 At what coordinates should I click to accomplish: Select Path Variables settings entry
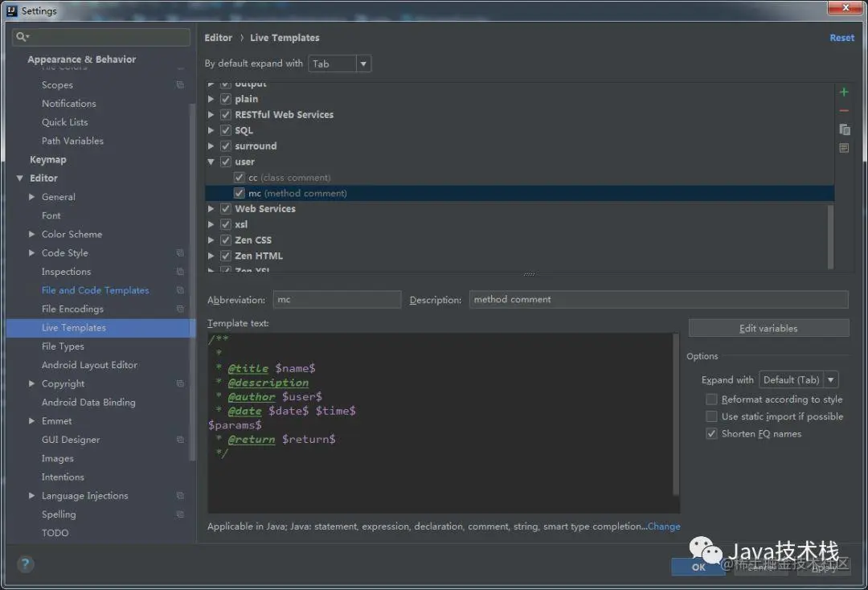click(x=72, y=141)
